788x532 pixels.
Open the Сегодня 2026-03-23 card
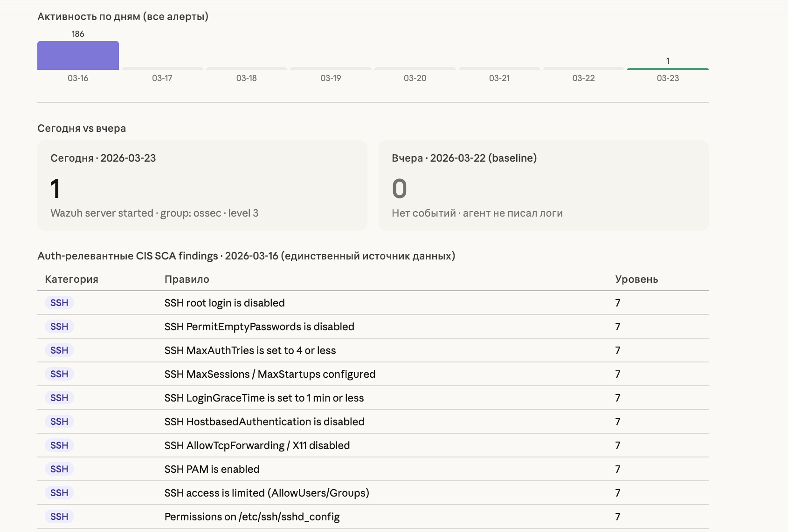click(202, 185)
